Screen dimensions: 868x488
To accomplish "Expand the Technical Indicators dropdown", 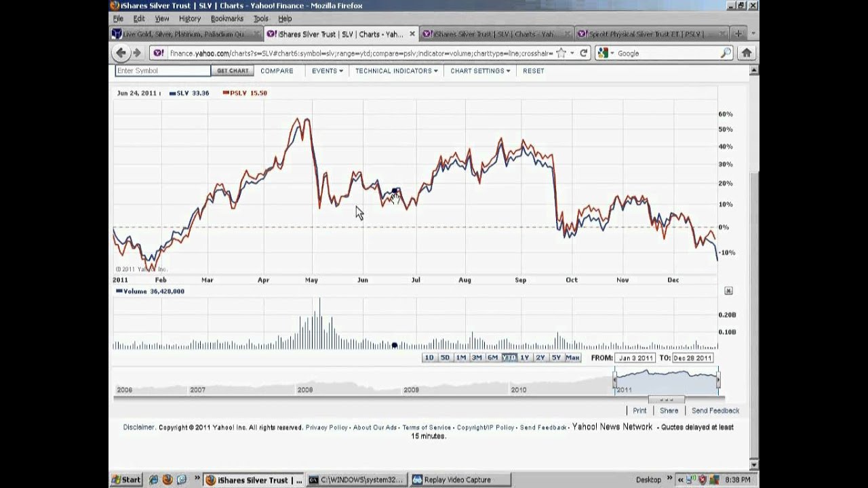I will click(x=397, y=70).
